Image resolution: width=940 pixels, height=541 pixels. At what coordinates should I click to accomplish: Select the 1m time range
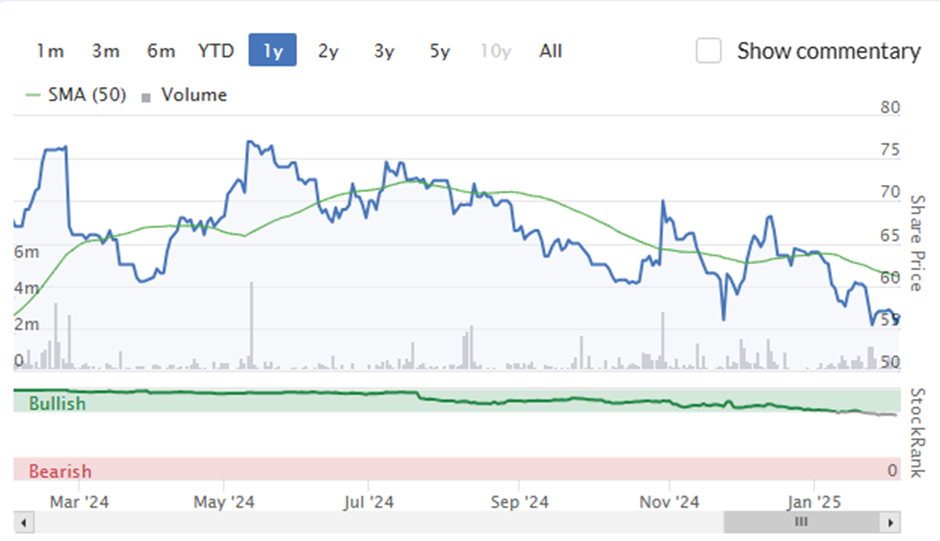50,51
